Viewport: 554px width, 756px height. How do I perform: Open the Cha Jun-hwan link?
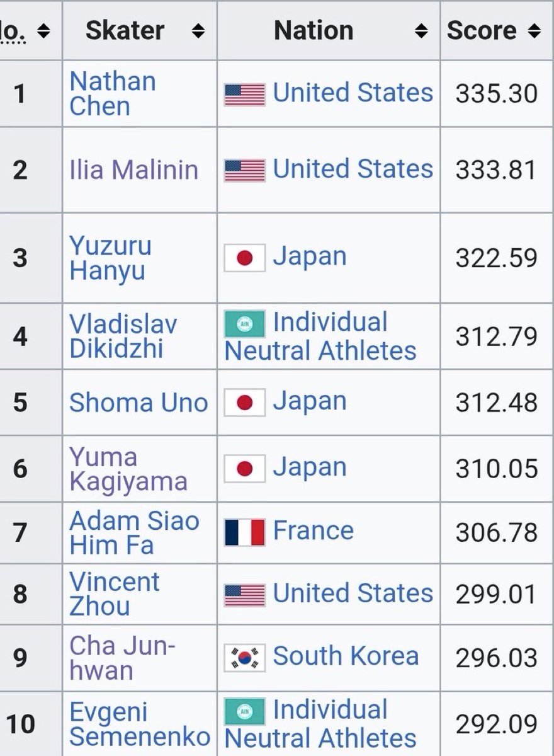click(x=122, y=658)
